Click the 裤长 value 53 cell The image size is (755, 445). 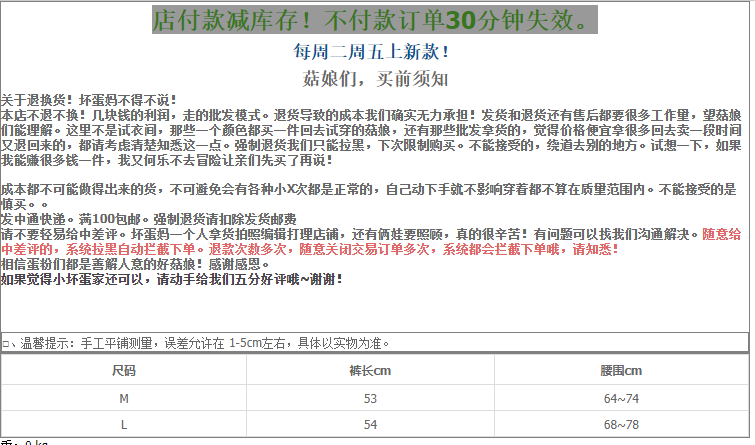[370, 398]
